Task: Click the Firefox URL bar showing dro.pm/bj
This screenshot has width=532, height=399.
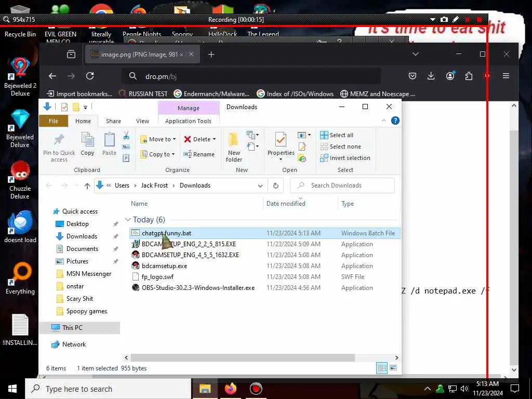Action: (251, 76)
